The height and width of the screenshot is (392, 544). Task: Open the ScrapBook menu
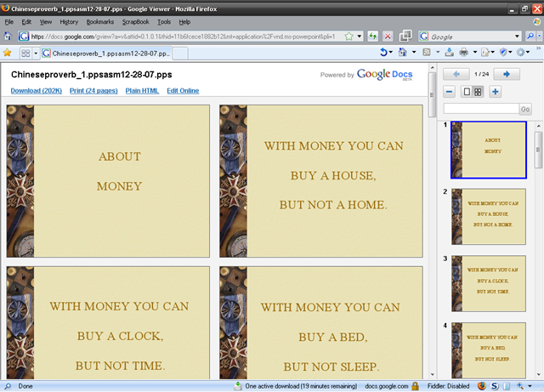pos(136,22)
